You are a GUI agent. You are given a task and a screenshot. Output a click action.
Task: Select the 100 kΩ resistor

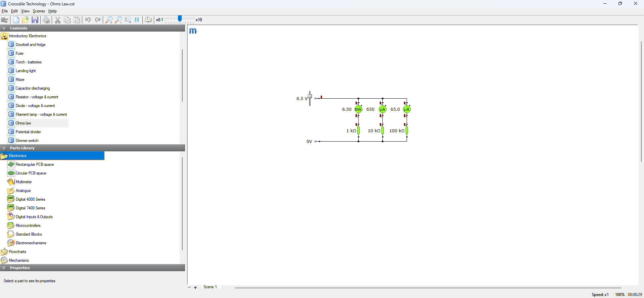pos(407,131)
